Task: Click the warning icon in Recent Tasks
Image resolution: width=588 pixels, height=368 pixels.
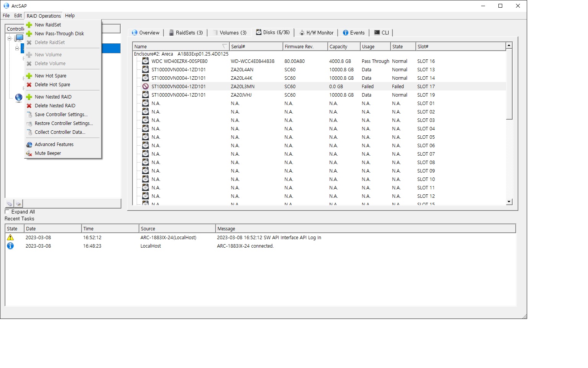Action: click(x=10, y=237)
